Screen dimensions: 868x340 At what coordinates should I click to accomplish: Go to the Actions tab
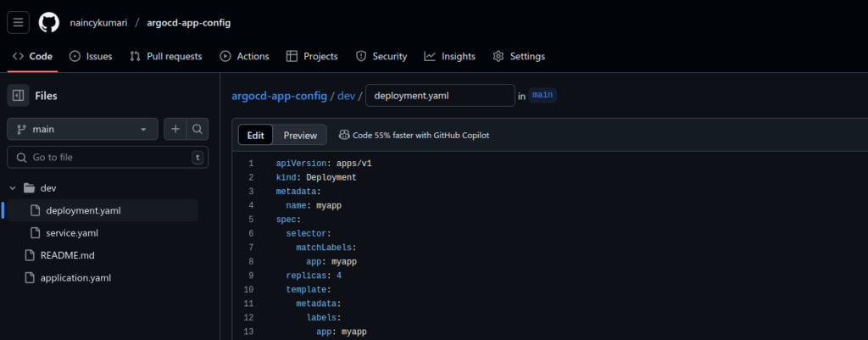click(x=244, y=57)
